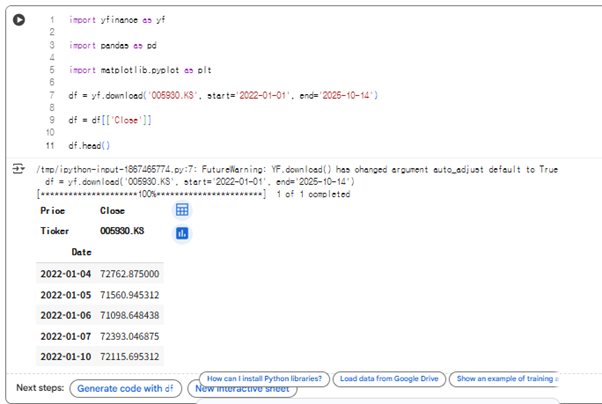
Task: Click the Date index header
Action: click(x=81, y=252)
